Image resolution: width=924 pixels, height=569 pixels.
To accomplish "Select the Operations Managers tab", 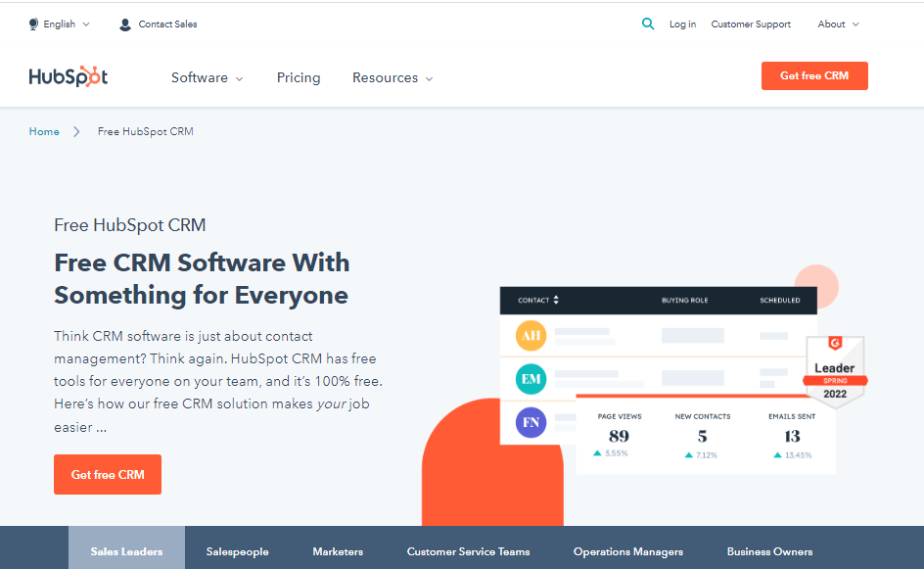I will coord(628,551).
